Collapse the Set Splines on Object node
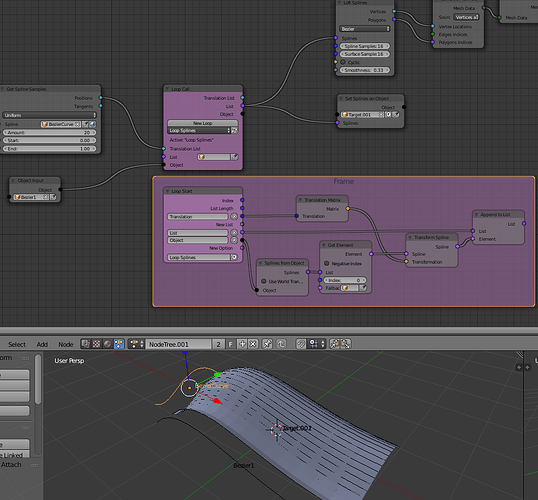 click(341, 98)
